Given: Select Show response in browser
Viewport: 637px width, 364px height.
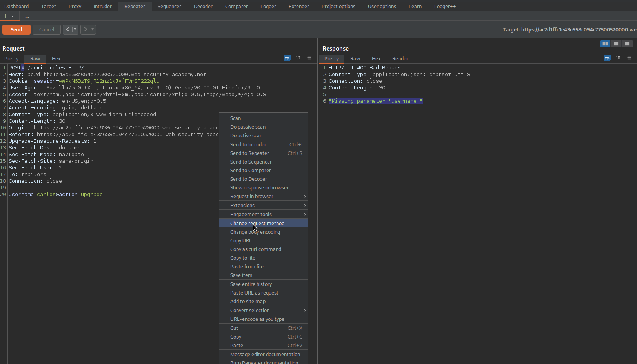Looking at the screenshot, I should [264, 187].
